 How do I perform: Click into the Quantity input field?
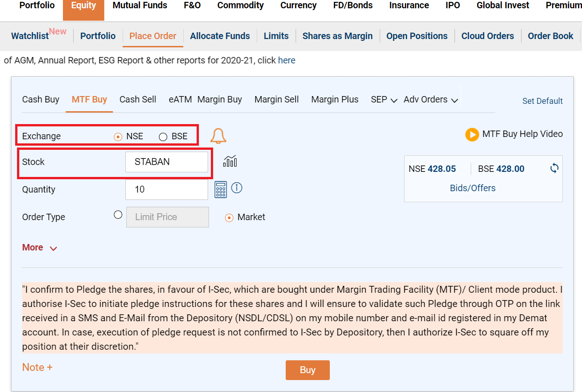(166, 189)
